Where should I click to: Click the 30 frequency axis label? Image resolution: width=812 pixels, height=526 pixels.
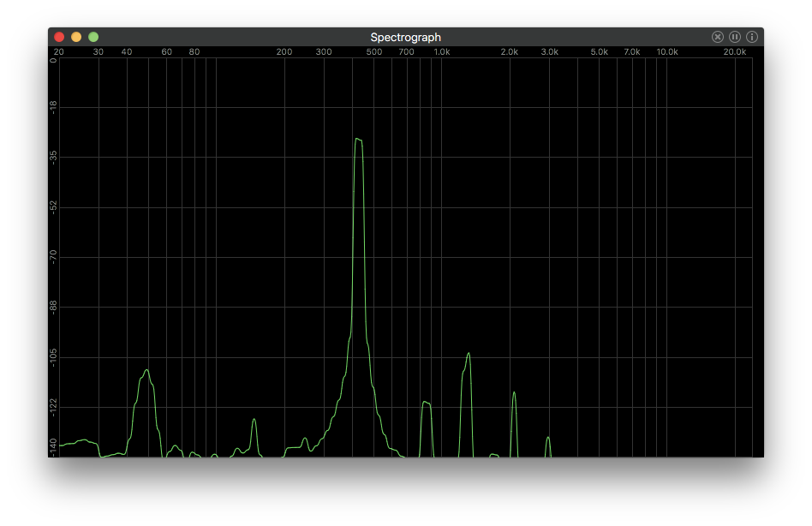(99, 51)
